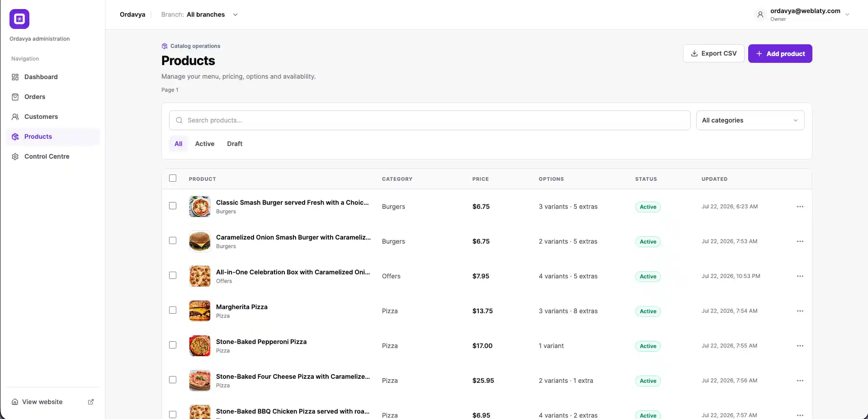Screen dimensions: 868x419
Task: Tick the Stone-Baked Pepperoni Pizza checkbox
Action: pos(173,345)
